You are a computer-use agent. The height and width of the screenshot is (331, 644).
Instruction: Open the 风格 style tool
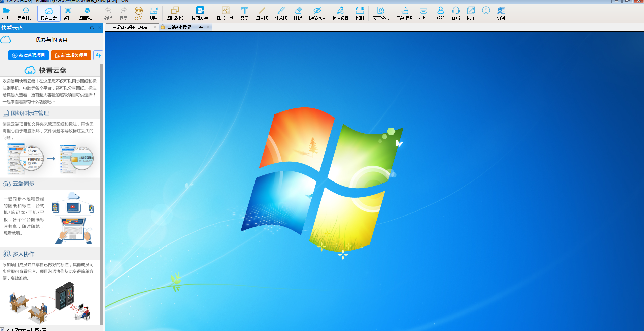tap(471, 13)
